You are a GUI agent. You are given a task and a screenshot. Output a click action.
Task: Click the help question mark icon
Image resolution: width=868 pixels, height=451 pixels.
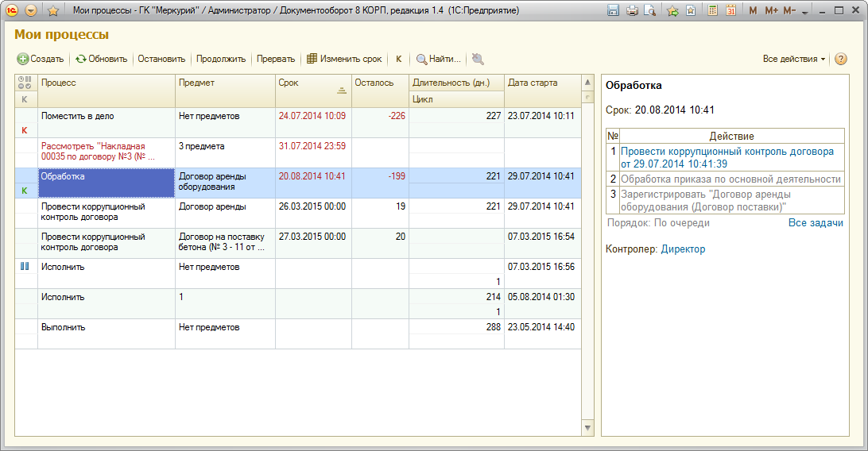pyautogui.click(x=840, y=59)
